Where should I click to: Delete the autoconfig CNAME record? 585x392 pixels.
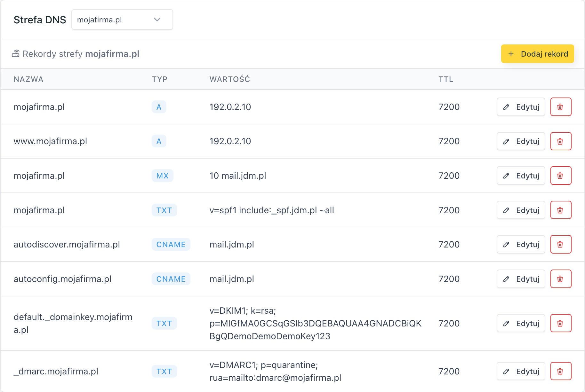pos(561,279)
